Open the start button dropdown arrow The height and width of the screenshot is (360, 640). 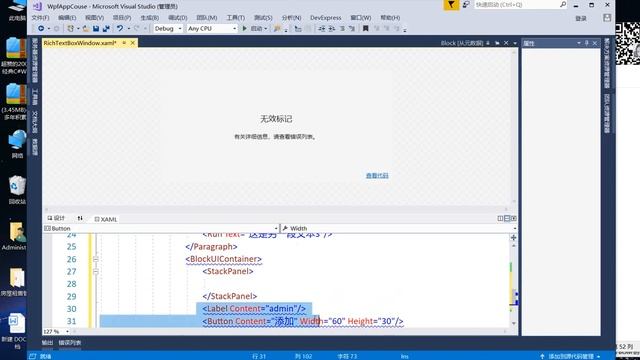click(x=265, y=29)
